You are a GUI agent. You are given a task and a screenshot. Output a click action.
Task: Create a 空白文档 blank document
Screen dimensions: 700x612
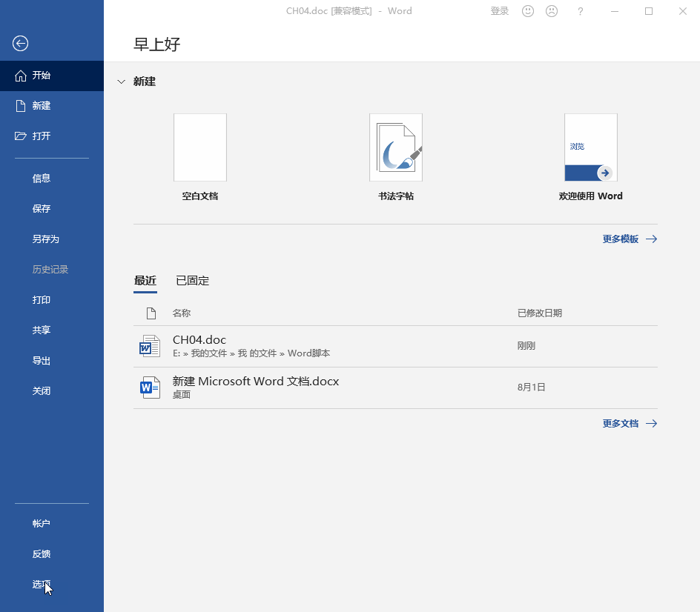pyautogui.click(x=200, y=157)
